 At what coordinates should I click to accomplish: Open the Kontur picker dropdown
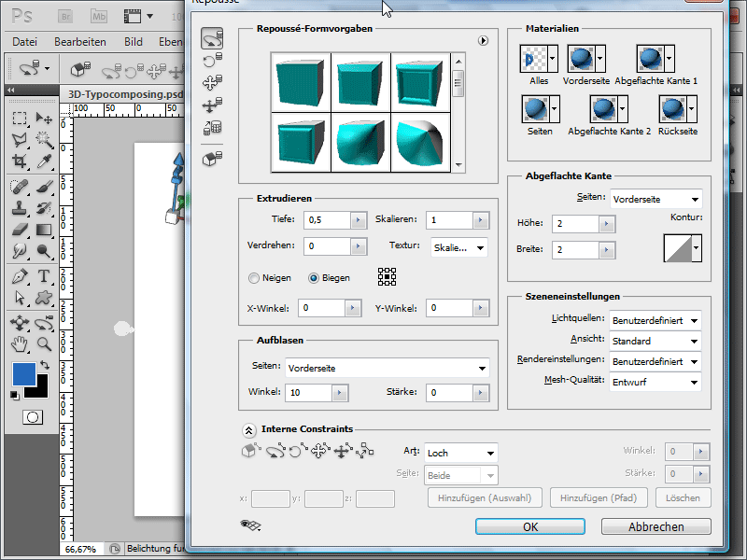tap(697, 247)
